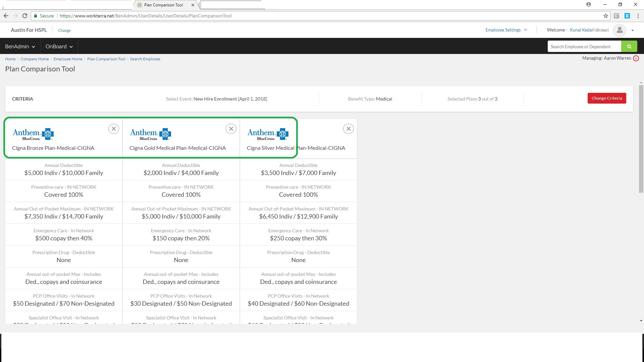Click Cigna Gold Medical Plan-Medical-CIGNA title
This screenshot has width=644, height=362.
tap(178, 148)
